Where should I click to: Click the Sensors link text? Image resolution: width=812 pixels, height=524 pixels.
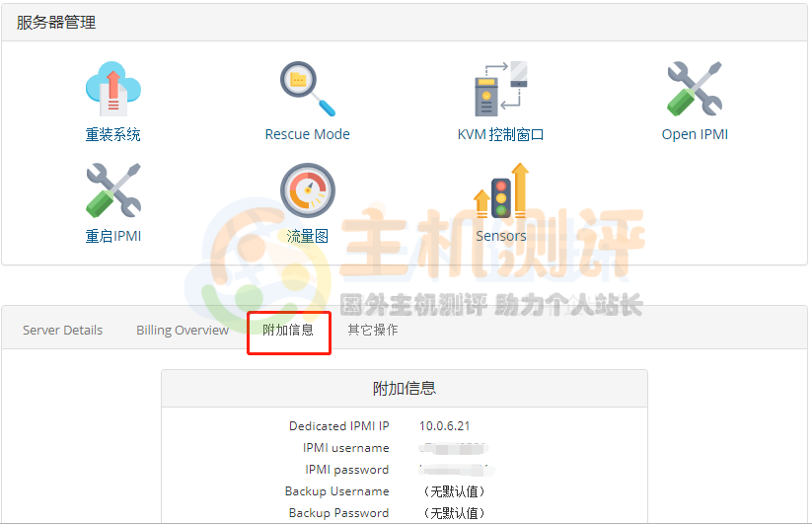pyautogui.click(x=501, y=236)
